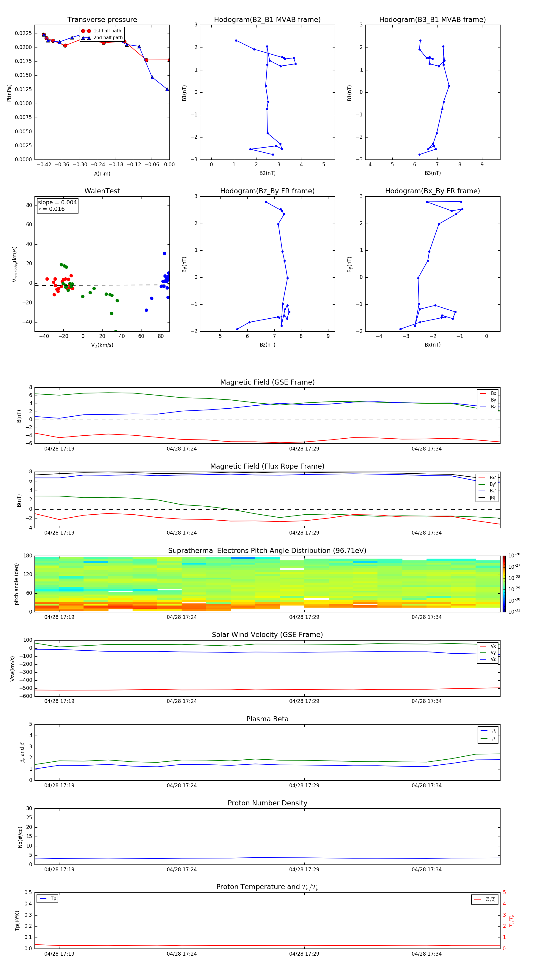Select the 'Tp' legend entry
This screenshot has height=980, width=535.
pyautogui.click(x=48, y=899)
